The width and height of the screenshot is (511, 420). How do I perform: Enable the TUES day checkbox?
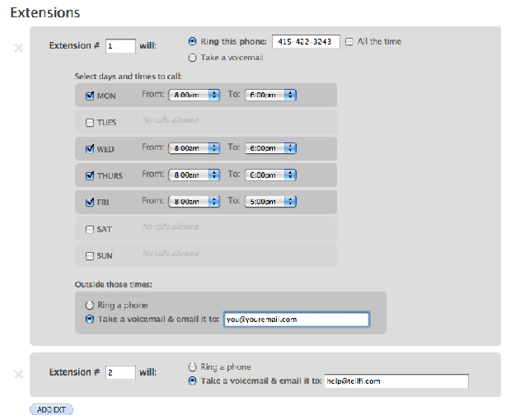click(x=90, y=123)
